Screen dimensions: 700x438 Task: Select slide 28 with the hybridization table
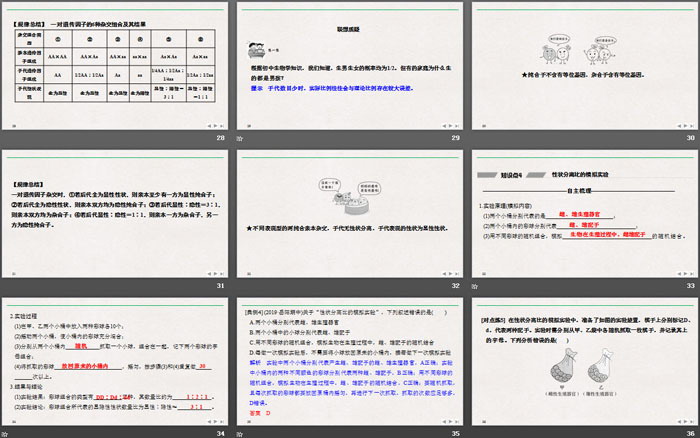(115, 64)
